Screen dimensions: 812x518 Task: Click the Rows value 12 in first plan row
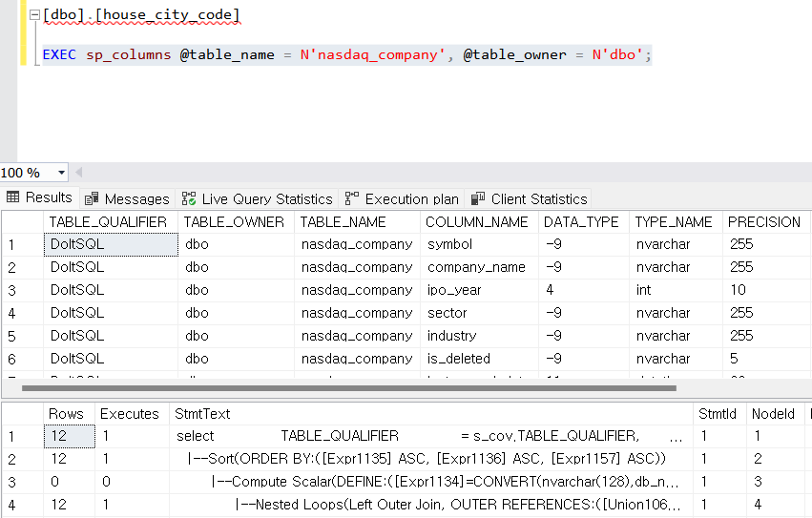point(69,436)
